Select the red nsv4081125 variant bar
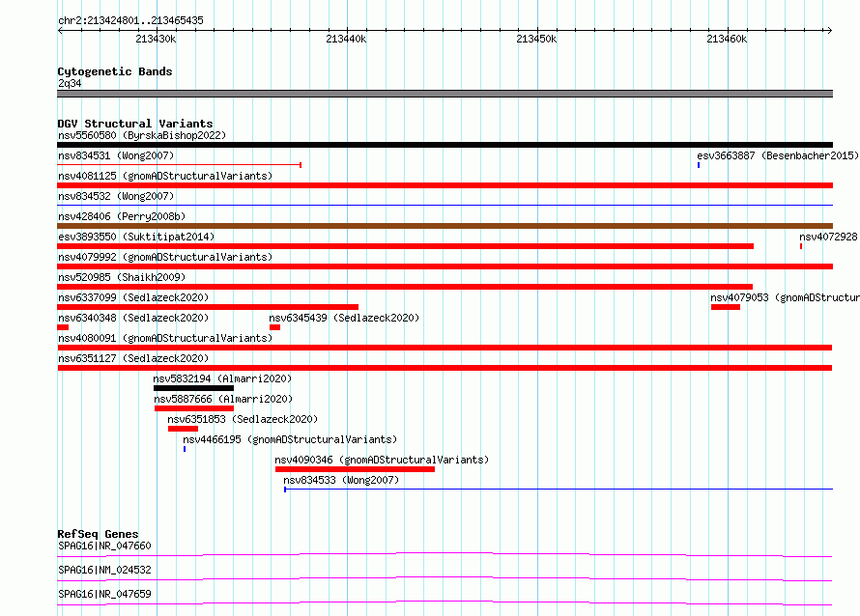860x616 pixels. tap(444, 185)
